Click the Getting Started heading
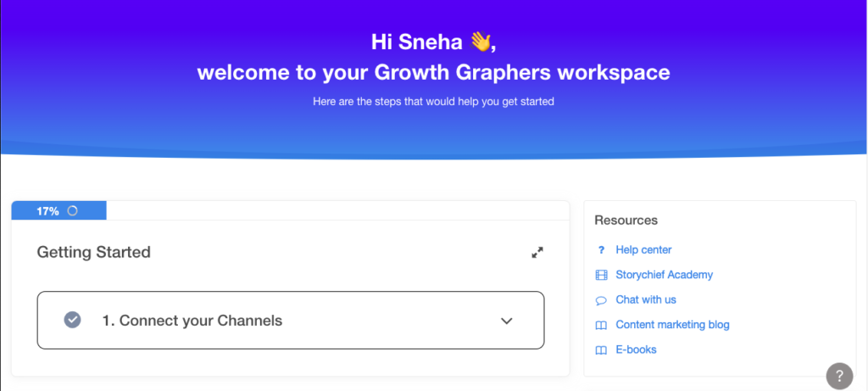 [93, 253]
